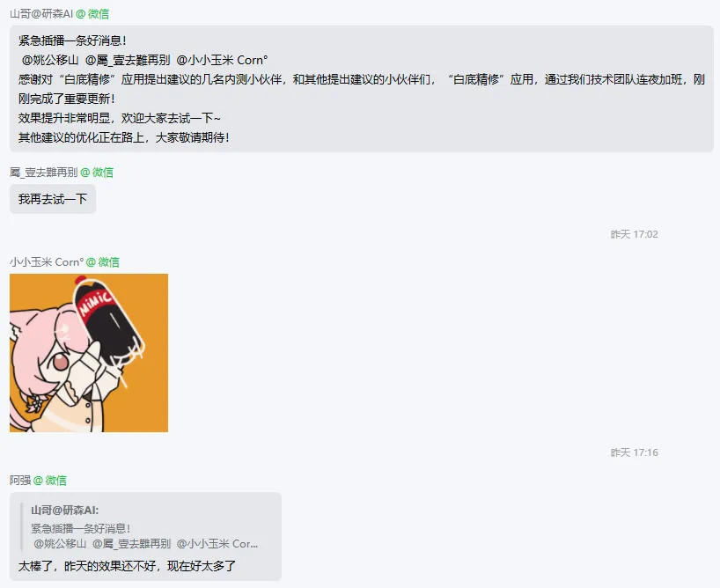This screenshot has width=720, height=588.
Task: Click the @微信 tag beside 山哥@研森AI
Action: click(92, 14)
